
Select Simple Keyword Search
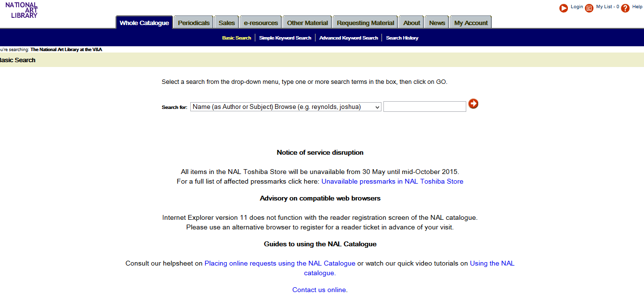tap(285, 38)
